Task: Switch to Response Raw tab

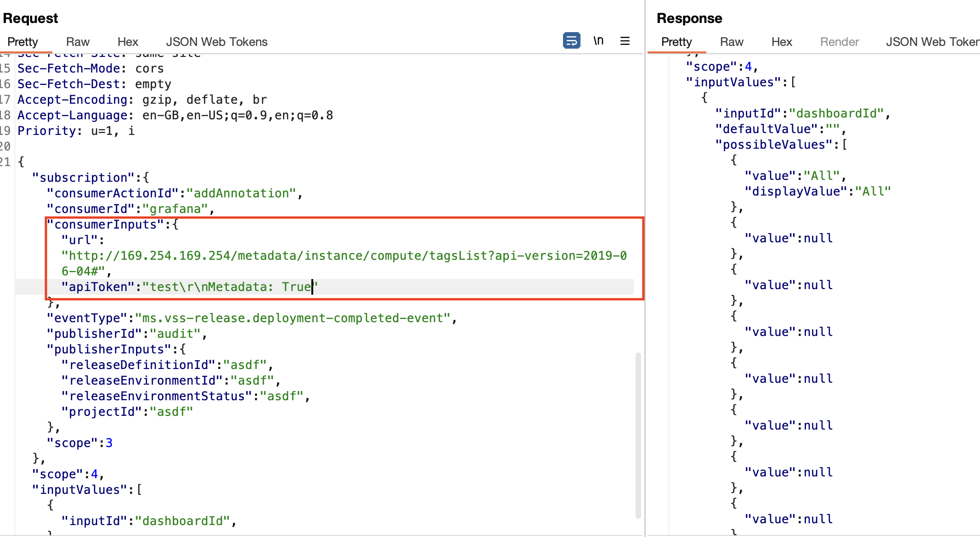Action: pos(731,42)
